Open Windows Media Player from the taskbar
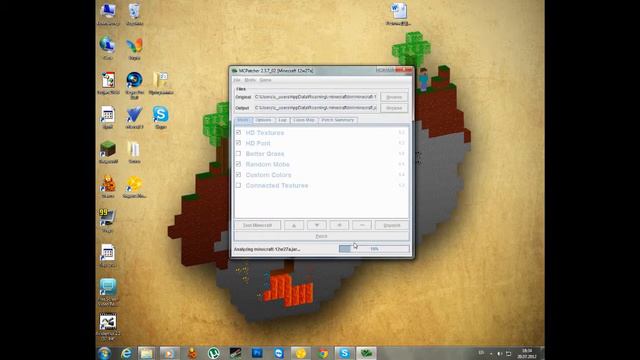Image resolution: width=640 pixels, height=360 pixels. click(169, 353)
